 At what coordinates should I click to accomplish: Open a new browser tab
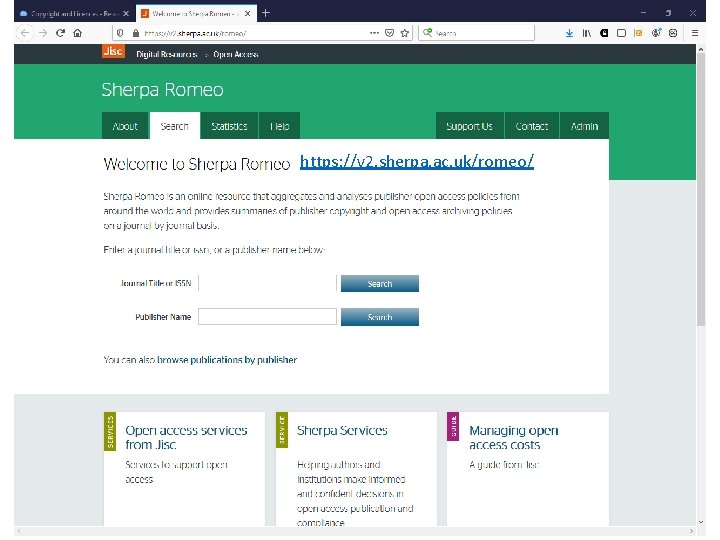point(266,13)
